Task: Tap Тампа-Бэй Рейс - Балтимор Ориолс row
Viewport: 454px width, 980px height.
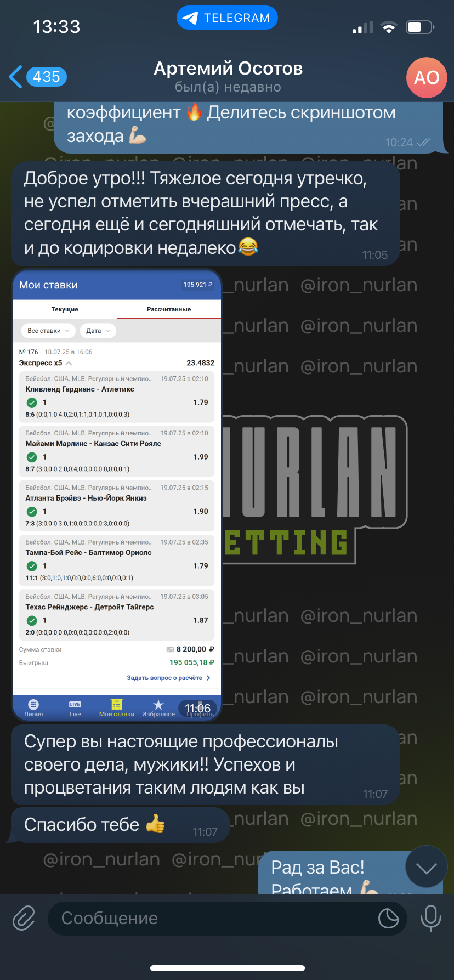Action: 116,559
